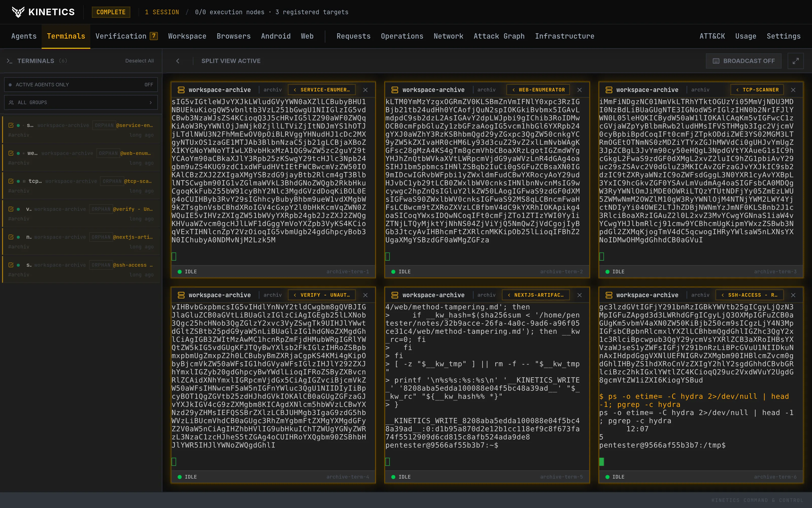Close the NEXTJS-ARTIFAC terminal pane
Image resolution: width=812 pixels, height=508 pixels.
(x=580, y=295)
